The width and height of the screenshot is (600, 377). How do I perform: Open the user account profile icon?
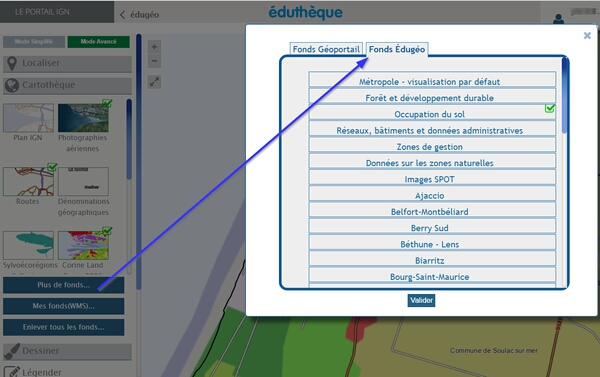(x=558, y=19)
